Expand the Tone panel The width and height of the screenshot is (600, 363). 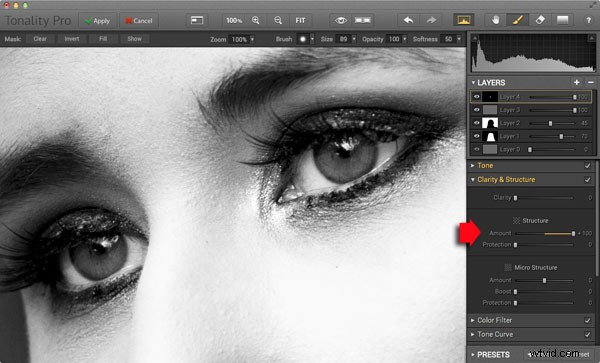(x=473, y=166)
